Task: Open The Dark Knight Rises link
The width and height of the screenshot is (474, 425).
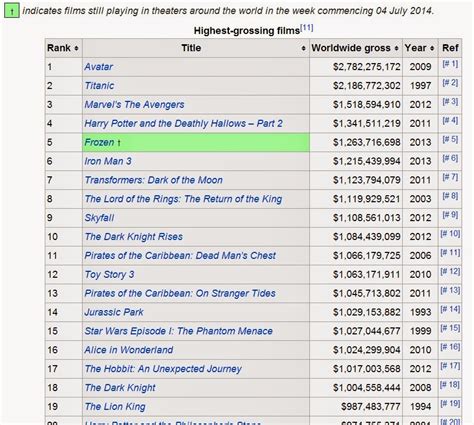Action: (134, 237)
